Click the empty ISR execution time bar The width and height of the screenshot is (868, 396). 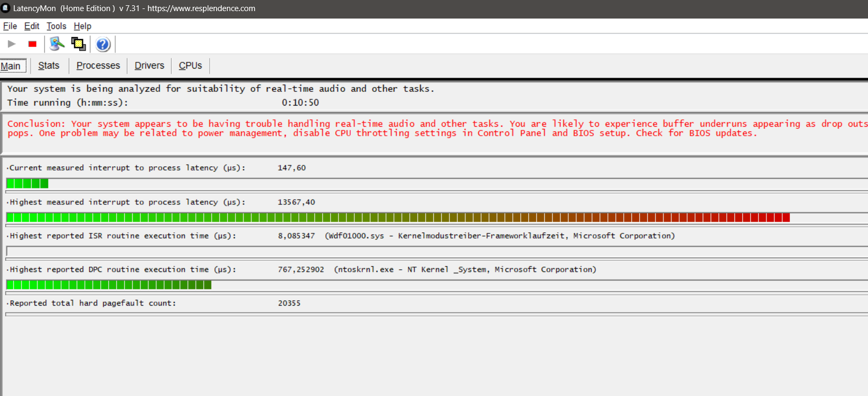pyautogui.click(x=436, y=251)
